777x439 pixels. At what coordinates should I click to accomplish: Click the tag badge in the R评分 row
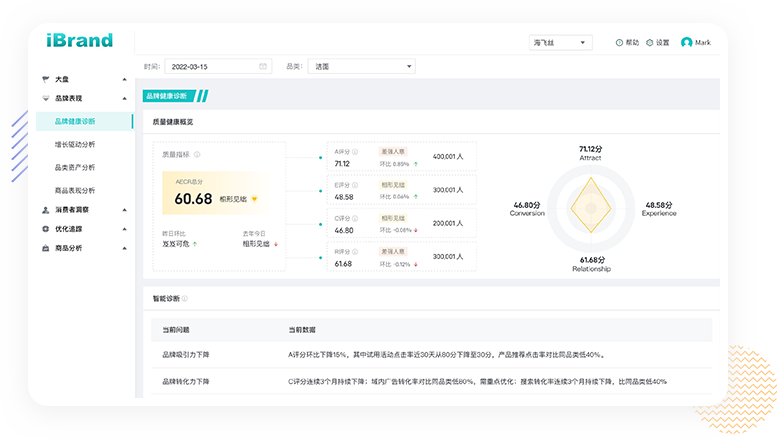tap(393, 252)
